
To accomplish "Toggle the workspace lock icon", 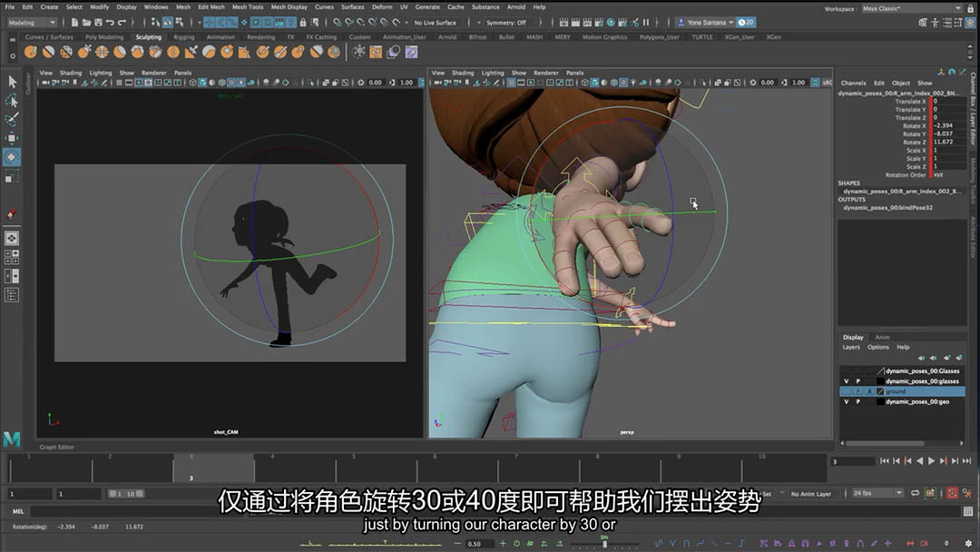I will coord(971,9).
